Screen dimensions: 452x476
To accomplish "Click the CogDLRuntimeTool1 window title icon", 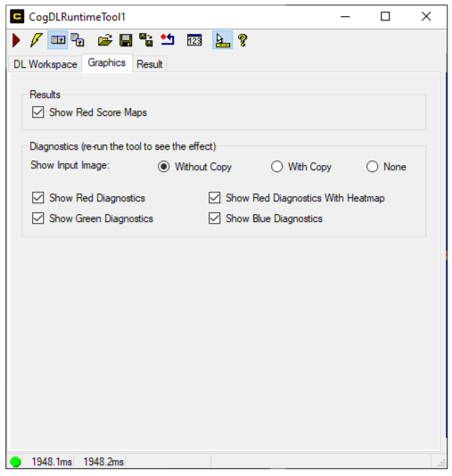I will click(17, 16).
